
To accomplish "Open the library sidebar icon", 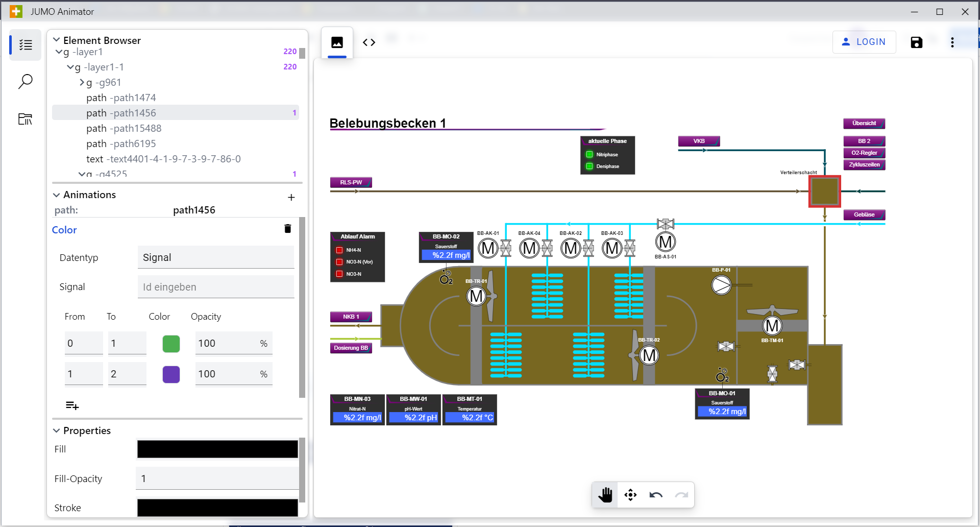I will pyautogui.click(x=26, y=119).
